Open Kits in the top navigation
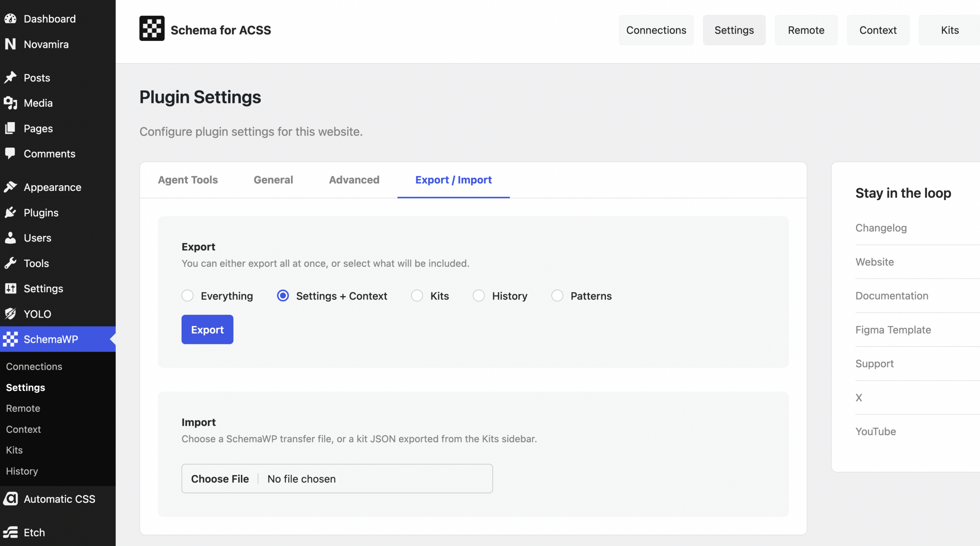980x546 pixels. (950, 30)
